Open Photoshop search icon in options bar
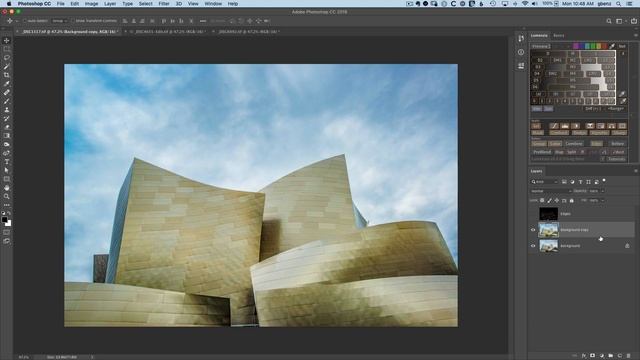Image resolution: width=640 pixels, height=360 pixels. [x=609, y=21]
